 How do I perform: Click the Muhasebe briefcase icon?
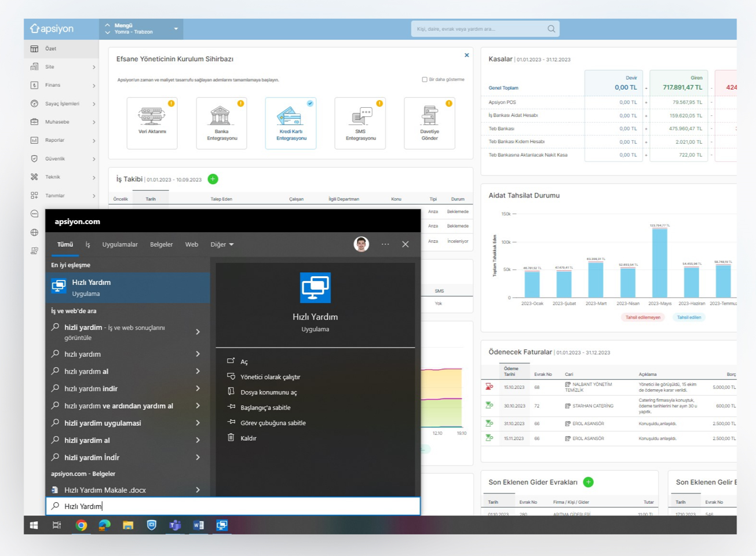(34, 122)
